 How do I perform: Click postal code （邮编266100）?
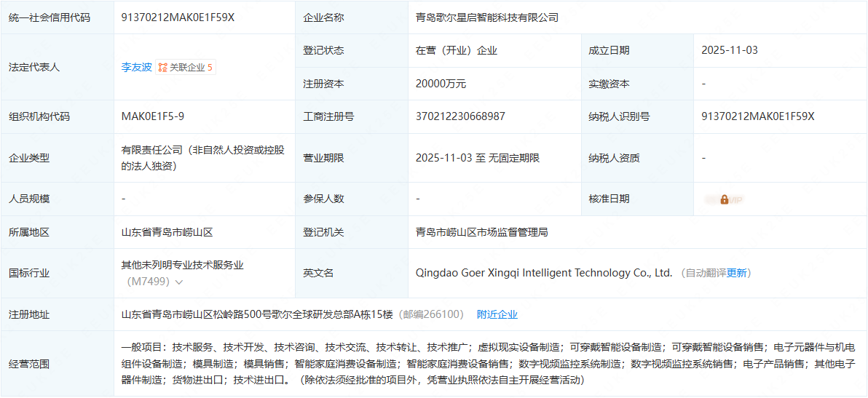tap(430, 314)
